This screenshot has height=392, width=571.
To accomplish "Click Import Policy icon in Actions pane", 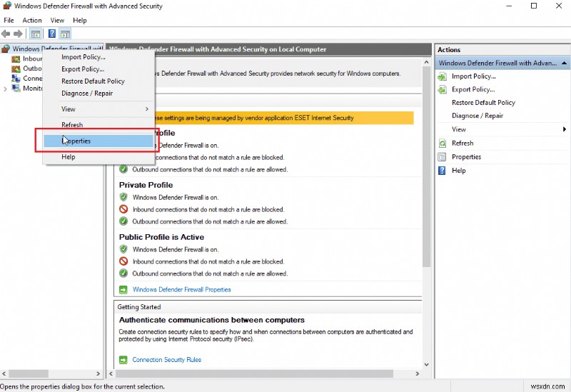I will click(442, 76).
